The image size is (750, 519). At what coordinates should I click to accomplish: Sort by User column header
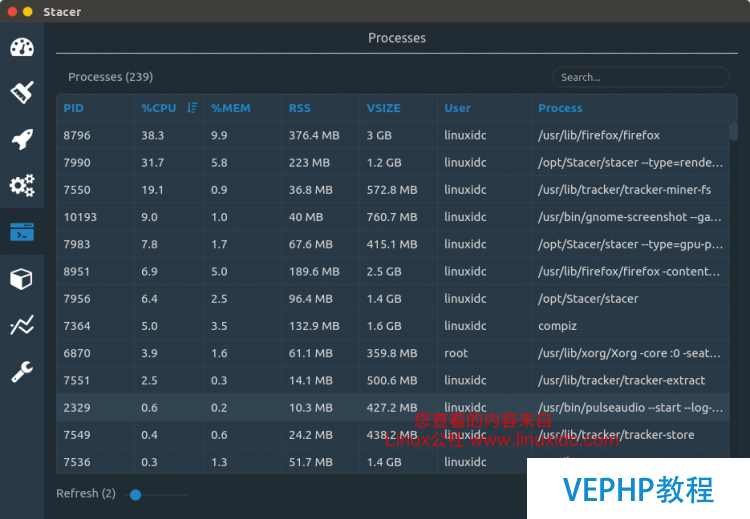coord(457,108)
